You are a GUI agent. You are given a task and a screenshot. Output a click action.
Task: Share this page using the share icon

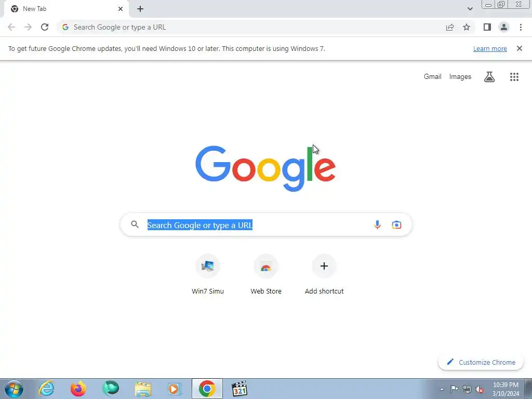[x=450, y=27]
